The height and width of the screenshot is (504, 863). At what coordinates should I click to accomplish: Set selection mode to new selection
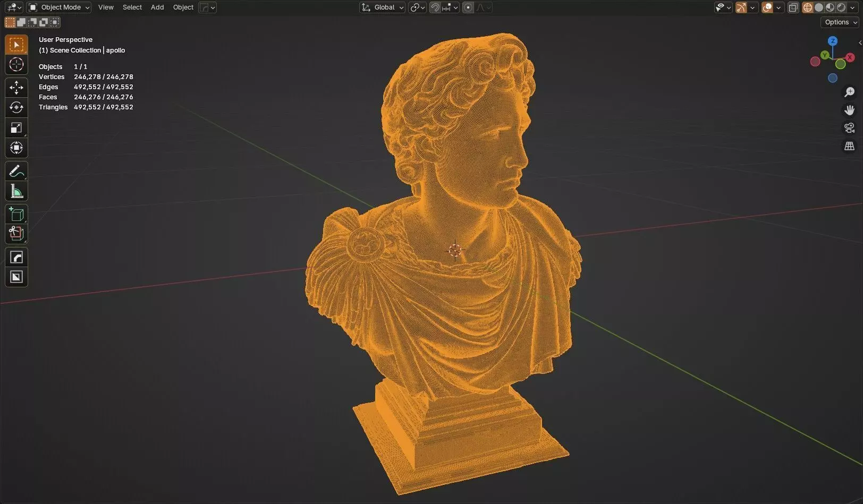(x=10, y=22)
